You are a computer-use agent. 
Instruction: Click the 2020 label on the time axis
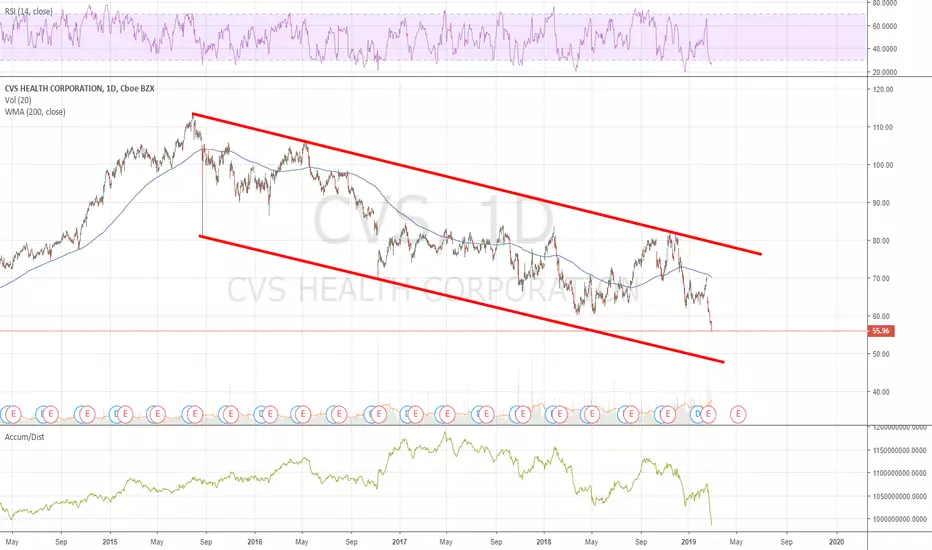tap(836, 542)
